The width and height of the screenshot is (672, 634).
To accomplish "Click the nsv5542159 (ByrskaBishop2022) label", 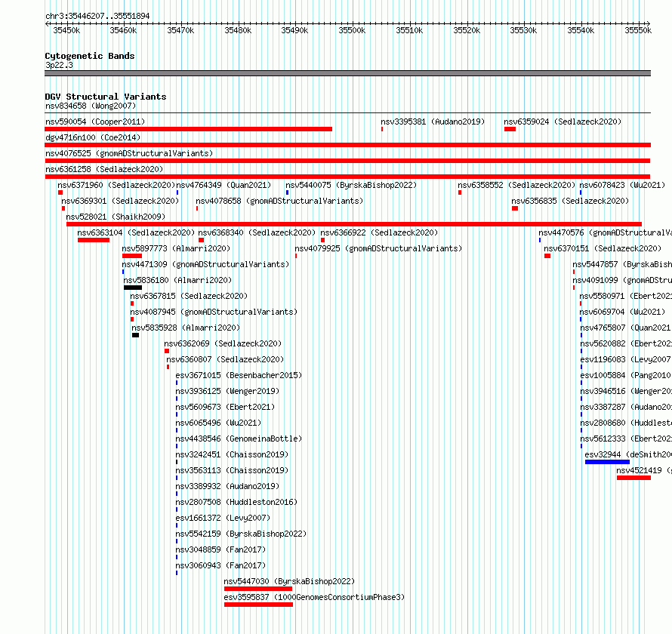I will pos(242,534).
